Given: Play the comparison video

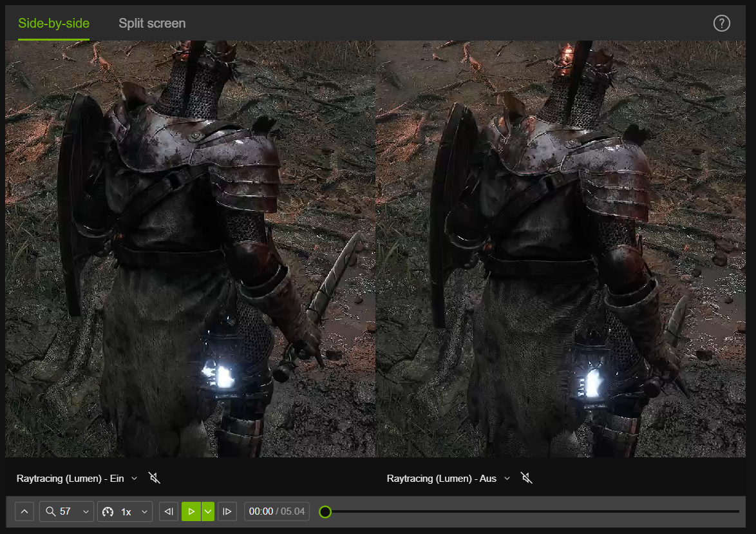Looking at the screenshot, I should click(x=191, y=511).
